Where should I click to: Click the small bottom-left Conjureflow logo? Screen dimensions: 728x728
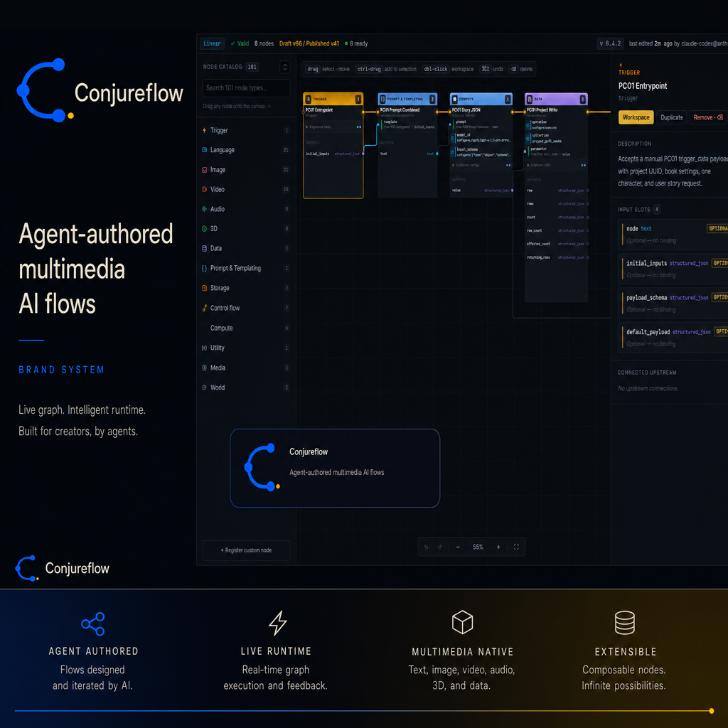click(27, 568)
